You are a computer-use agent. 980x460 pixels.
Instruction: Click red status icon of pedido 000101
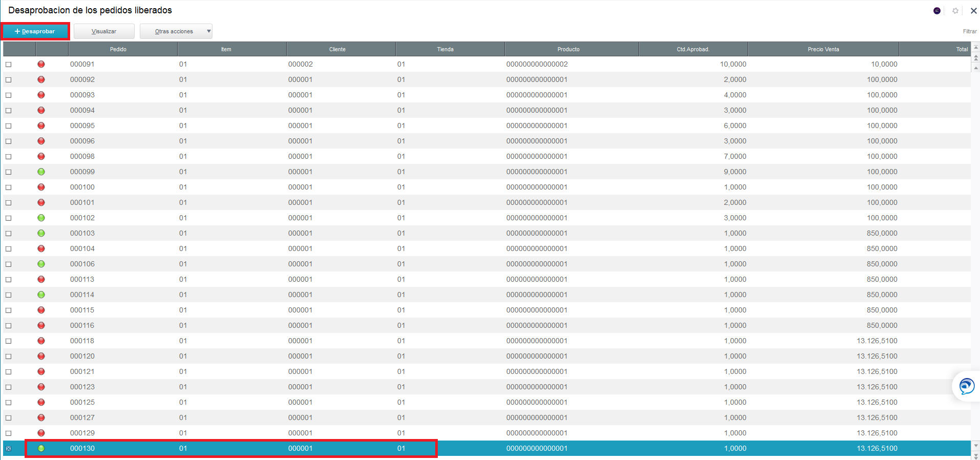pos(41,202)
